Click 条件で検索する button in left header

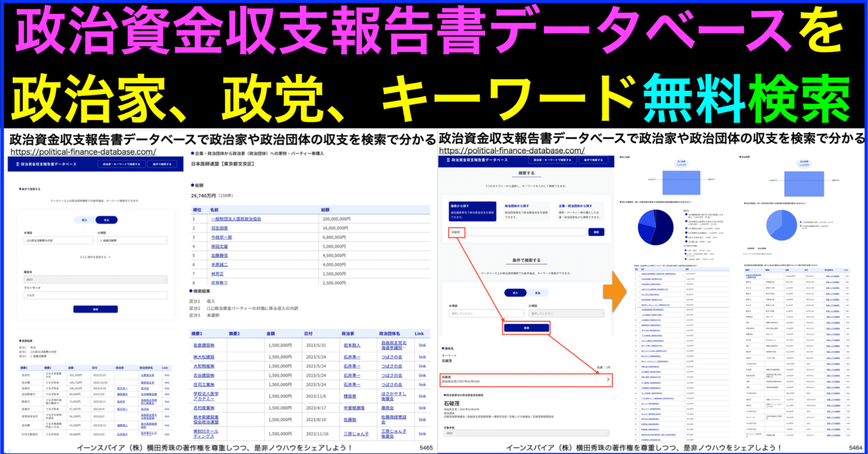coord(162,164)
